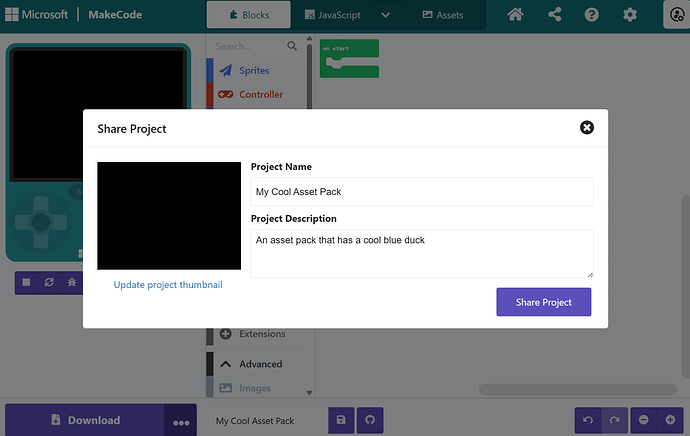
Task: Open the user profile icon
Action: [676, 15]
